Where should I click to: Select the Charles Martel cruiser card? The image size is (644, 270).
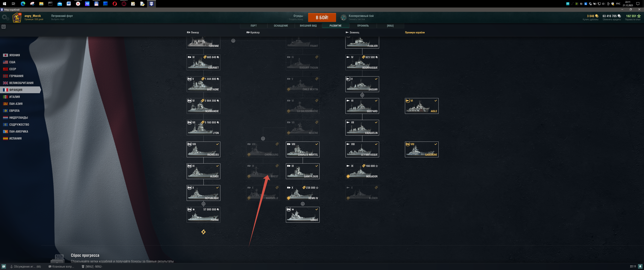(x=303, y=149)
